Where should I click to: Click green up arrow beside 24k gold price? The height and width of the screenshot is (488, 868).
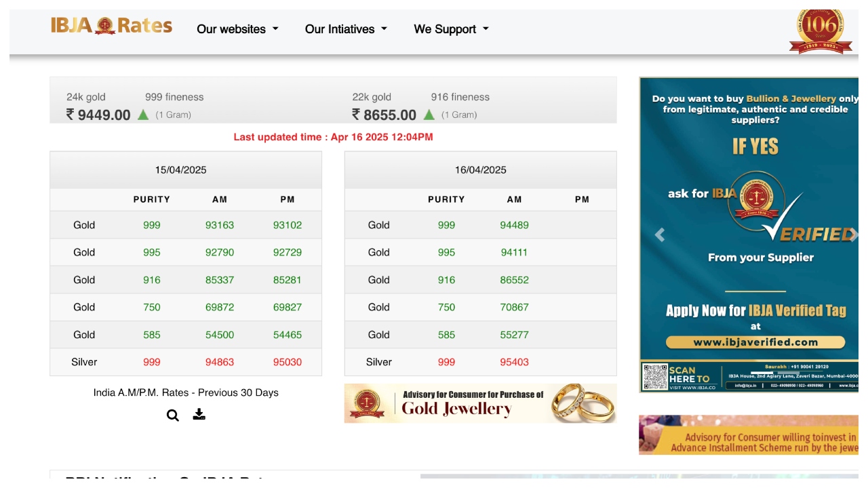coord(143,115)
